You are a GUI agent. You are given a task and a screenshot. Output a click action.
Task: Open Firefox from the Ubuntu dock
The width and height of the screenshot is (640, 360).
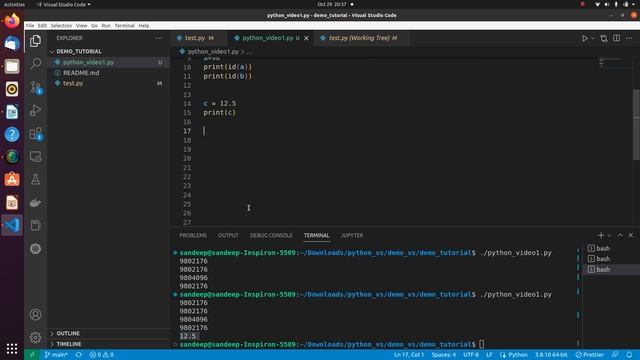pyautogui.click(x=12, y=20)
